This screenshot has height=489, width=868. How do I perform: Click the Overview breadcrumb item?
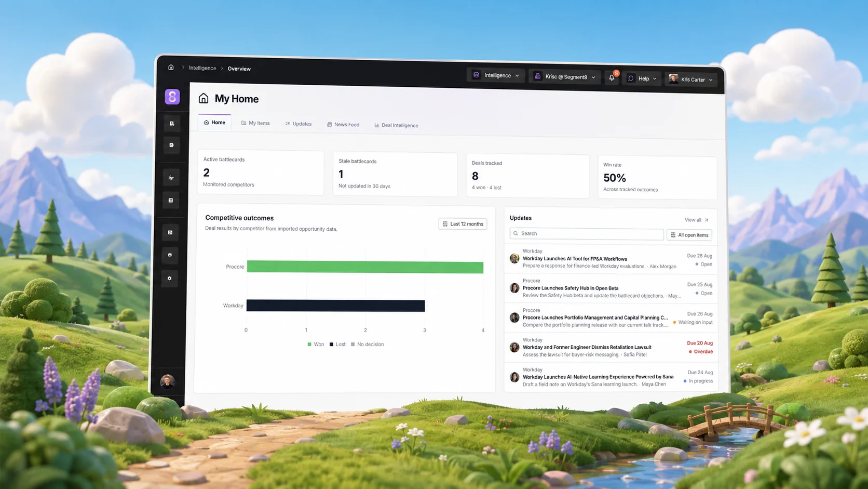239,69
